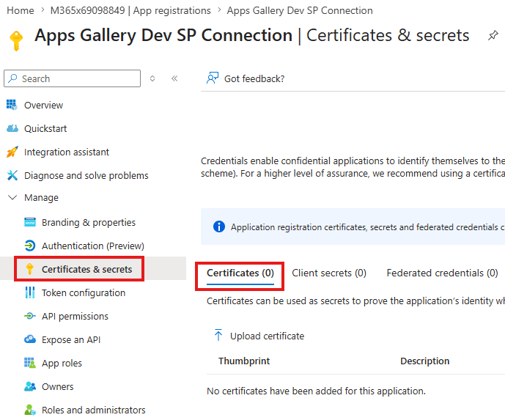Click the info banner about application registration certificates

tap(353, 226)
